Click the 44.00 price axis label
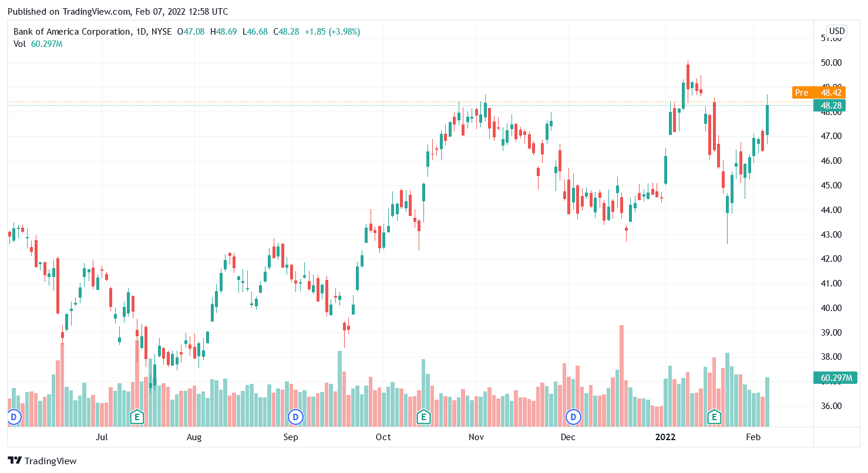 pos(832,210)
